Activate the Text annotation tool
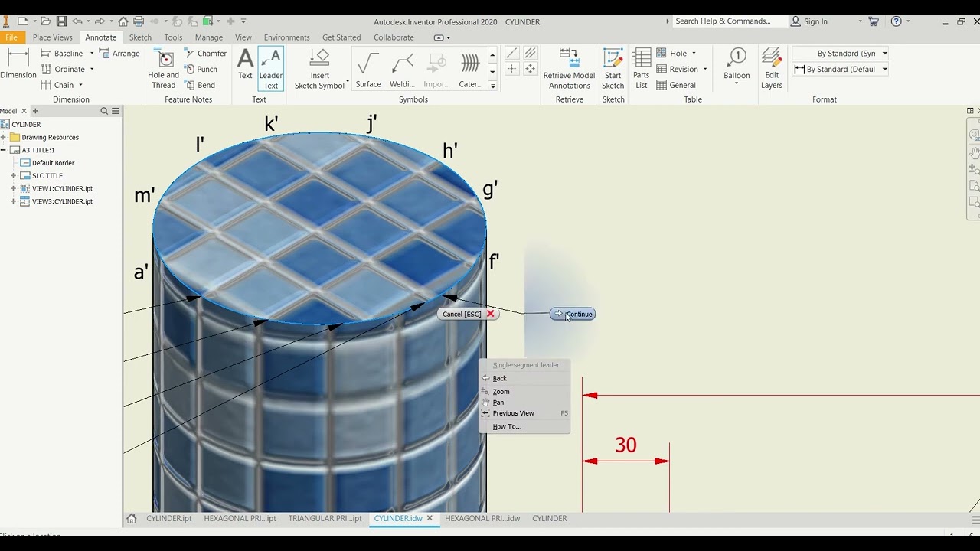Screen dimensions: 980x551 (245, 64)
